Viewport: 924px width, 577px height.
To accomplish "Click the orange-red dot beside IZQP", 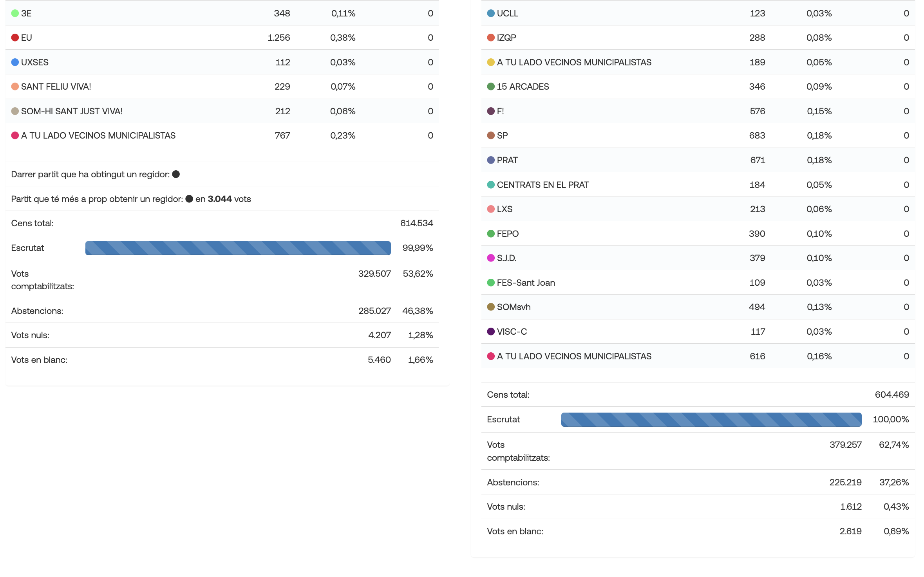I will (x=491, y=38).
